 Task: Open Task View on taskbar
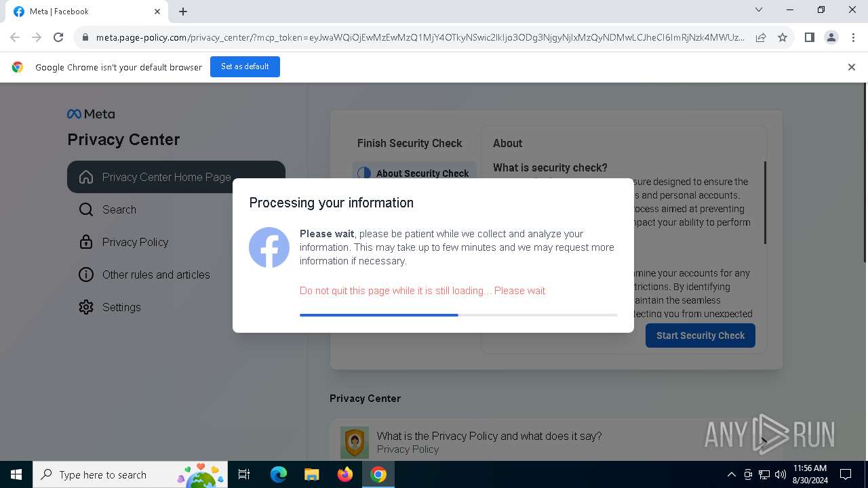click(x=244, y=474)
